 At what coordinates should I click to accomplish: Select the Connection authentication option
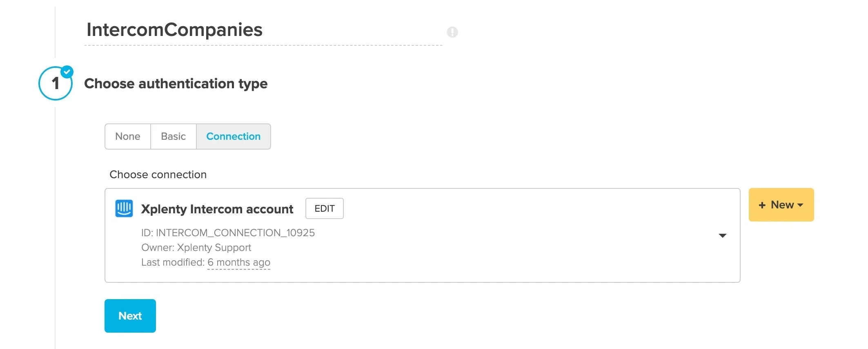point(233,136)
